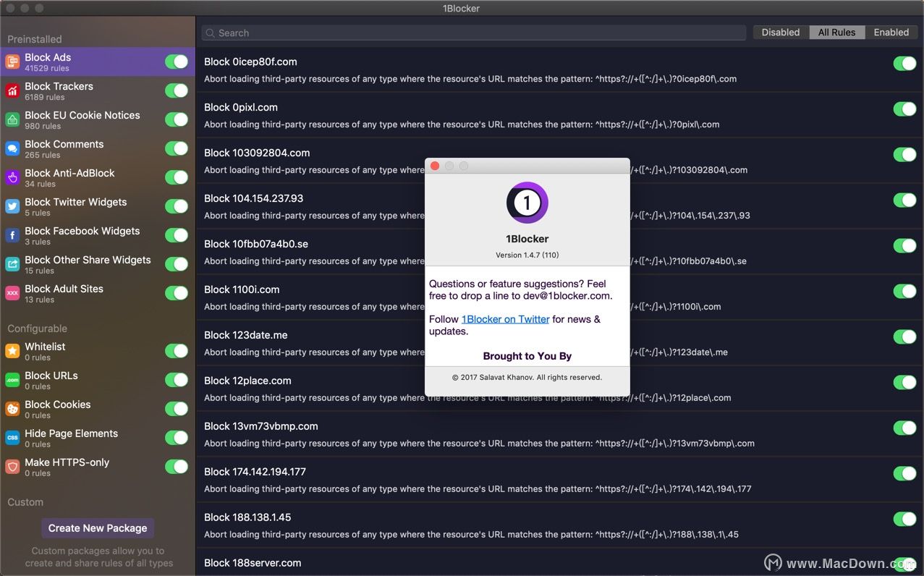Click the Block URLs .com icon
This screenshot has height=576, width=924.
(x=12, y=380)
